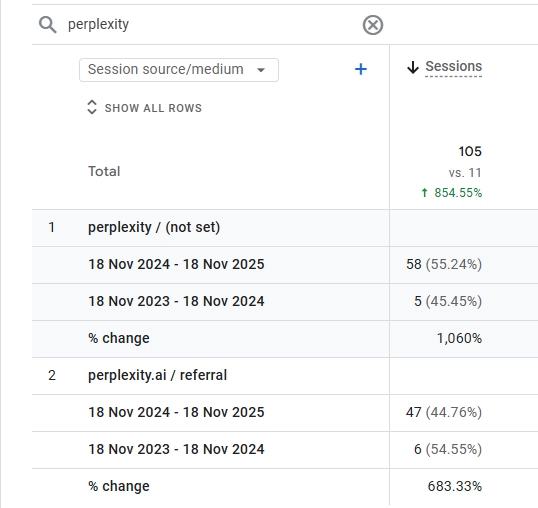Click the 58 (55.24%) sessions cell
The width and height of the screenshot is (538, 508).
(444, 264)
